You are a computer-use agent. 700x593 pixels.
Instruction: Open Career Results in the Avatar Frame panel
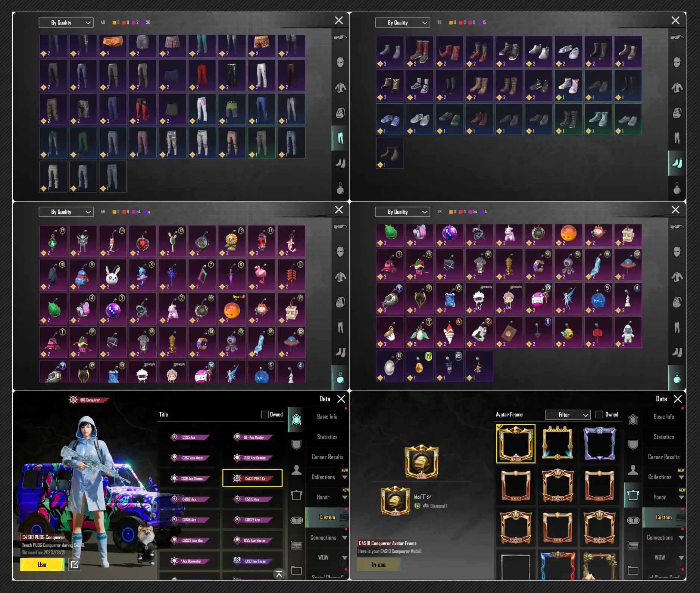click(663, 457)
